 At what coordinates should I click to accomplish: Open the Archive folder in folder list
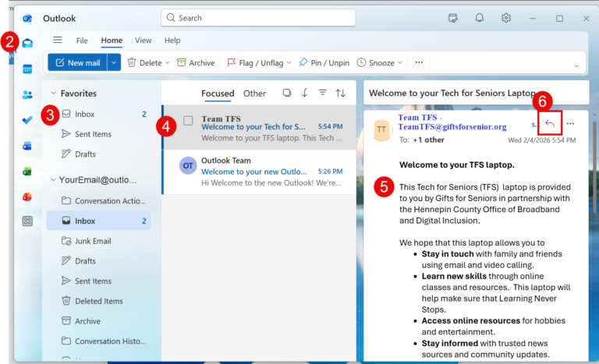click(x=99, y=321)
